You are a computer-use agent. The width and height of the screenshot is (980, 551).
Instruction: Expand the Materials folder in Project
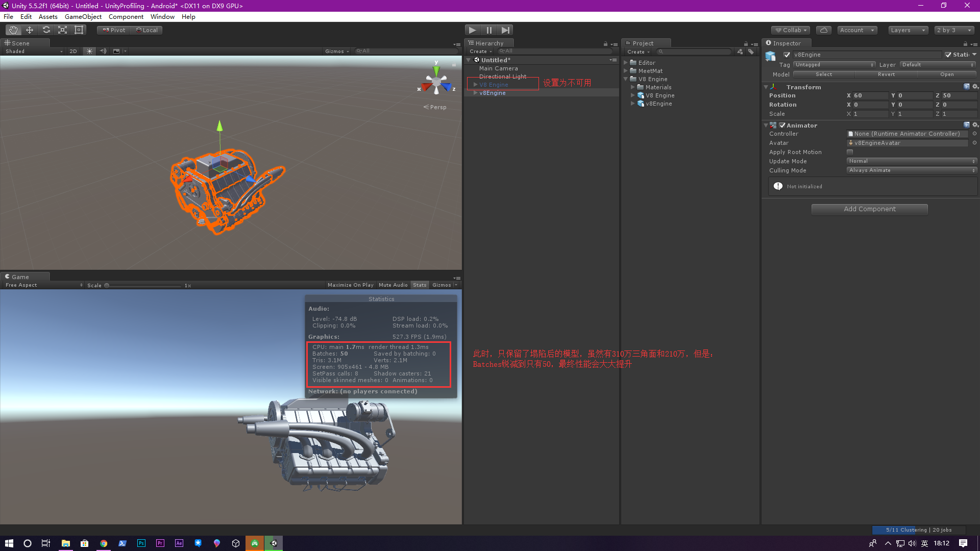tap(633, 87)
